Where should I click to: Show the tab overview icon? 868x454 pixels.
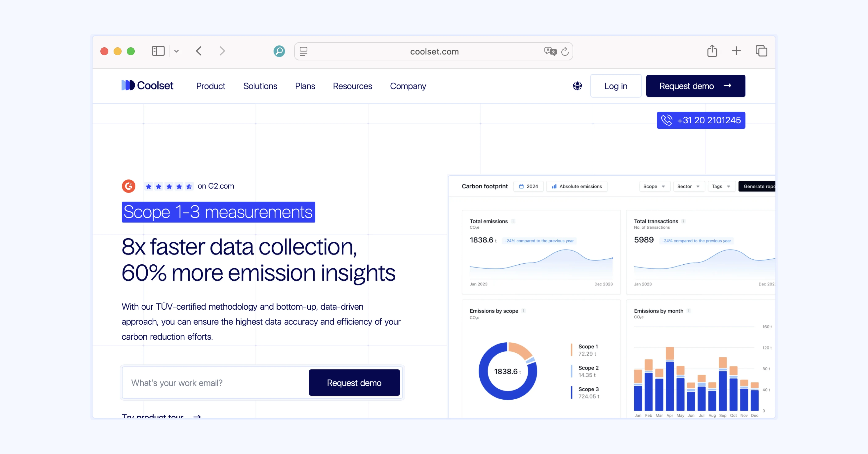[x=761, y=51]
